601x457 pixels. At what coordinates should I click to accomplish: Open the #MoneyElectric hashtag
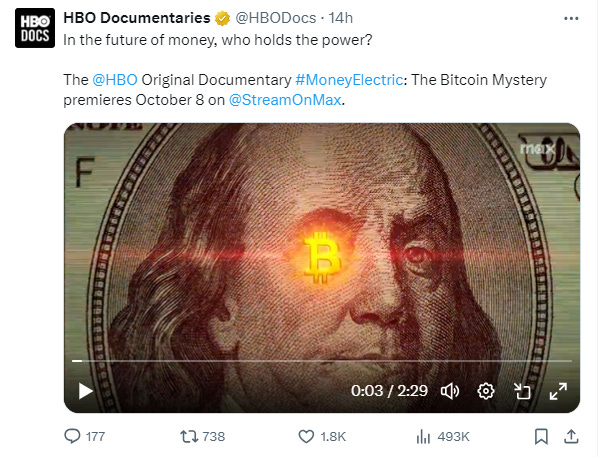[349, 80]
